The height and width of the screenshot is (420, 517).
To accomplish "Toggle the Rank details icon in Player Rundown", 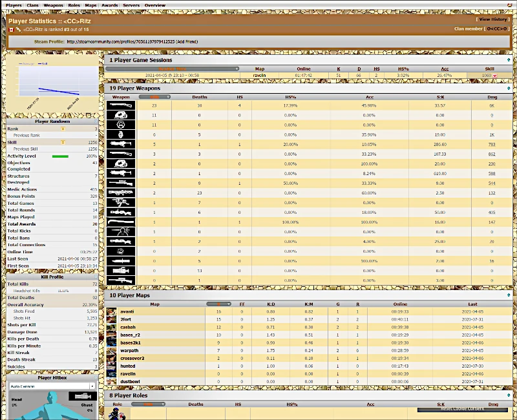I will click(x=63, y=129).
